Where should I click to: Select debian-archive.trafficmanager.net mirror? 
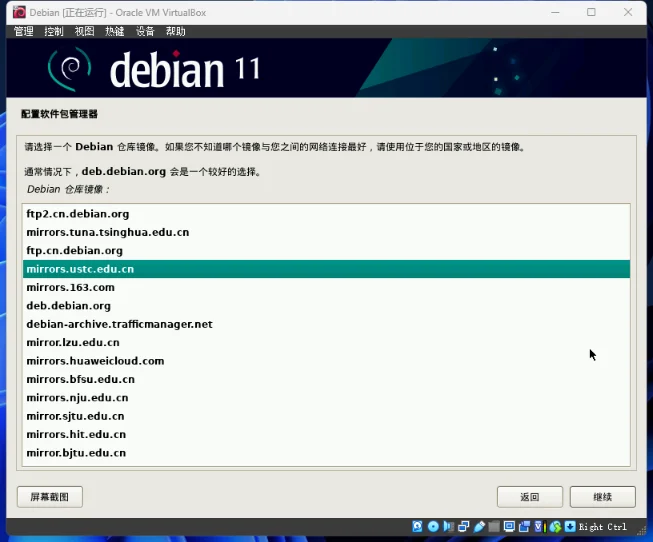tap(326, 324)
